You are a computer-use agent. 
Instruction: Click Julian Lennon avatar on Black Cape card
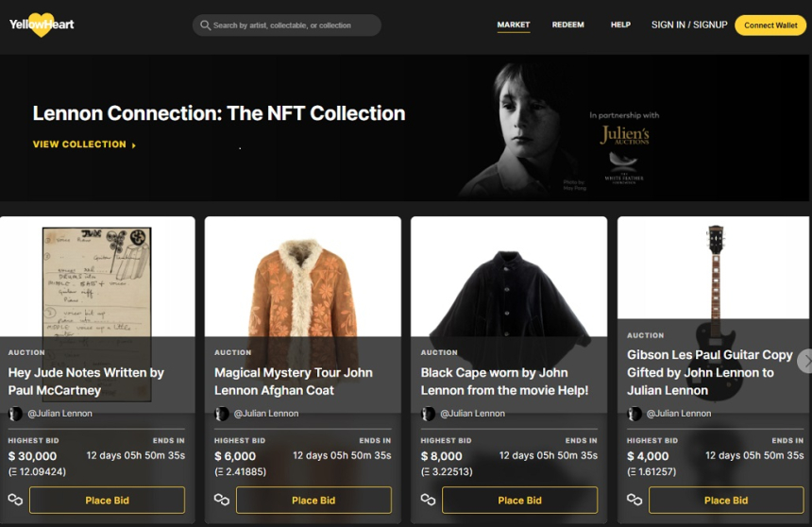[429, 414]
